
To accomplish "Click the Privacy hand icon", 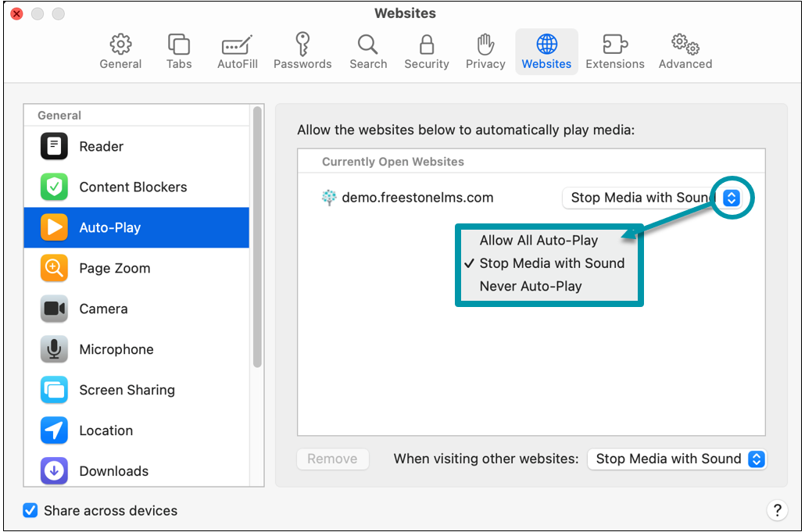I will (485, 50).
